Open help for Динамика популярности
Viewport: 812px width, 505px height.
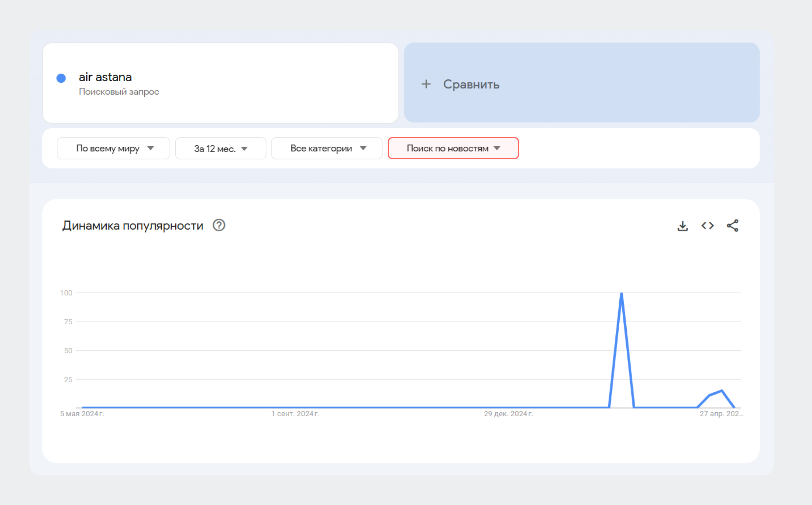click(219, 225)
